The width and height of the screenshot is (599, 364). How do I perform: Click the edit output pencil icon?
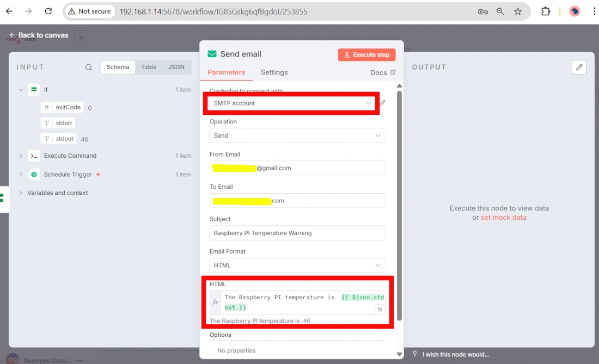(579, 67)
